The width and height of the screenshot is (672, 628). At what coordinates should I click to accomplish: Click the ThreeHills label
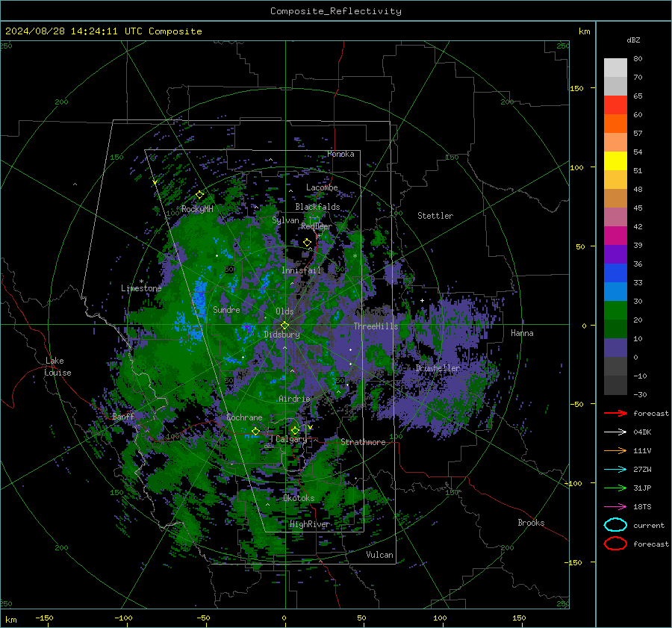pos(376,326)
